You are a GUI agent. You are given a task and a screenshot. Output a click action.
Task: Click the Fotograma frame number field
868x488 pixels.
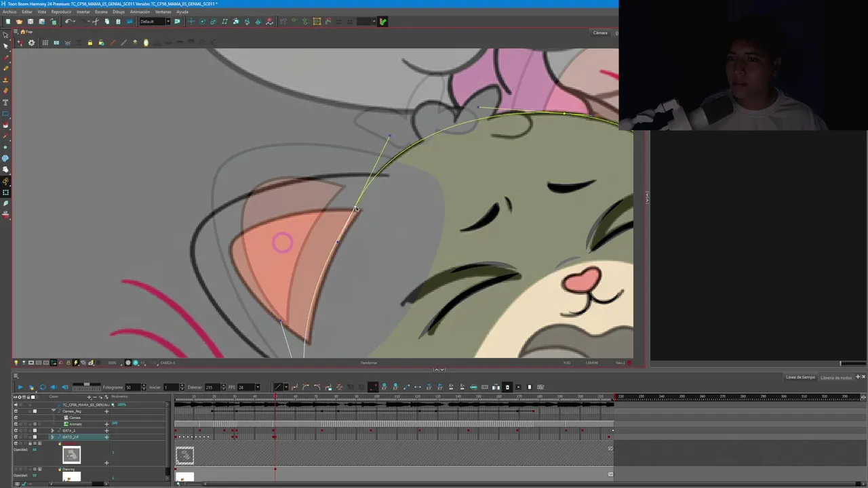pos(133,387)
